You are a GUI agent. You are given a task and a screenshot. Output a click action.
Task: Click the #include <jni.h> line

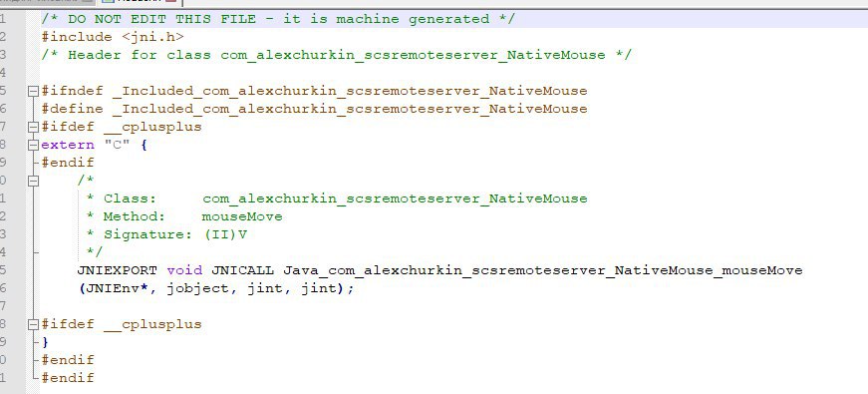click(x=113, y=37)
